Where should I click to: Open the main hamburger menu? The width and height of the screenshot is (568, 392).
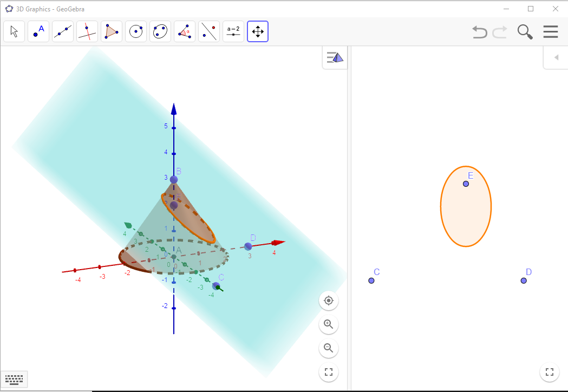pos(551,32)
